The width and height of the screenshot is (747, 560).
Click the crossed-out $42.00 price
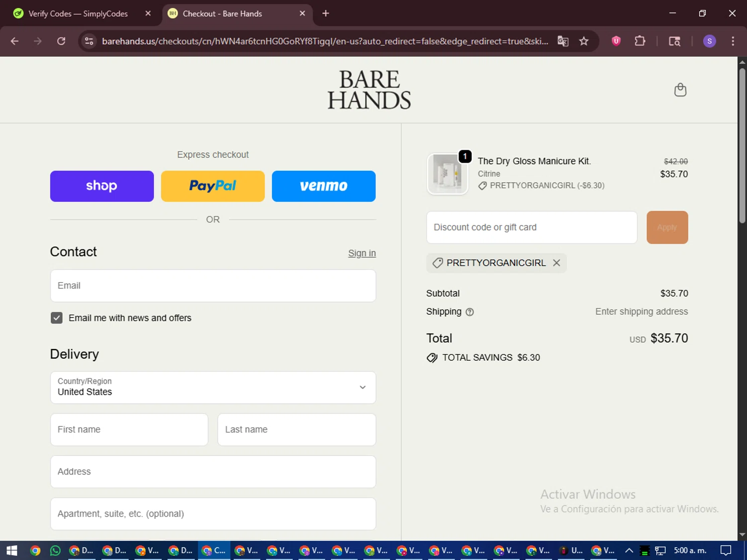[676, 161]
